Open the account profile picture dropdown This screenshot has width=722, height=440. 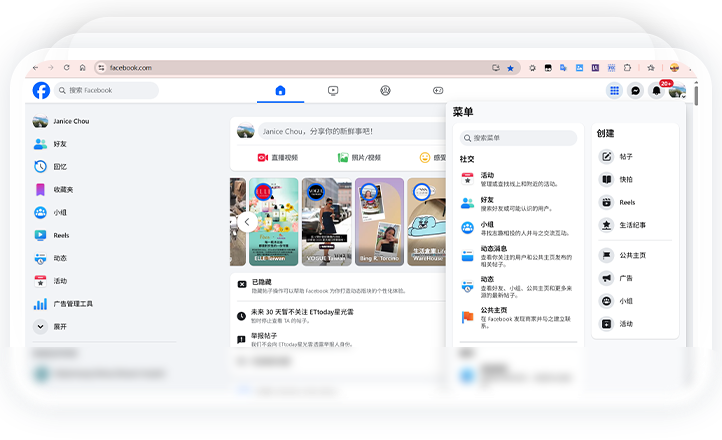677,90
